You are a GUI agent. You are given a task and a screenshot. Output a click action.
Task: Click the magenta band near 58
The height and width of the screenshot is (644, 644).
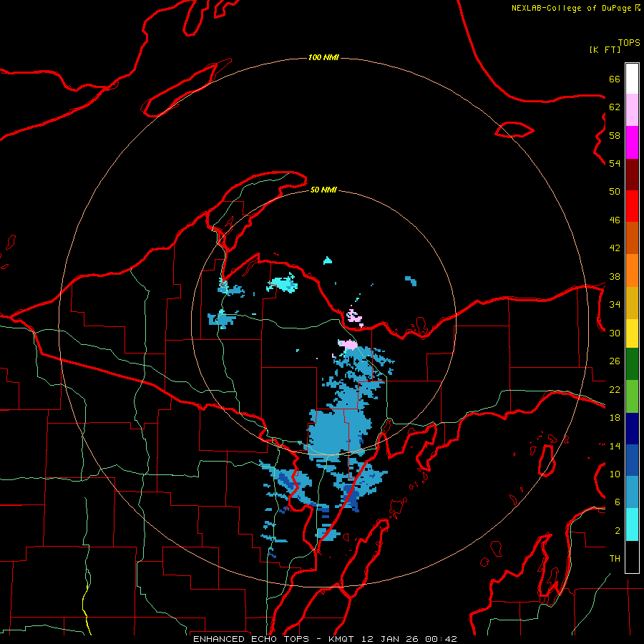[x=632, y=142]
